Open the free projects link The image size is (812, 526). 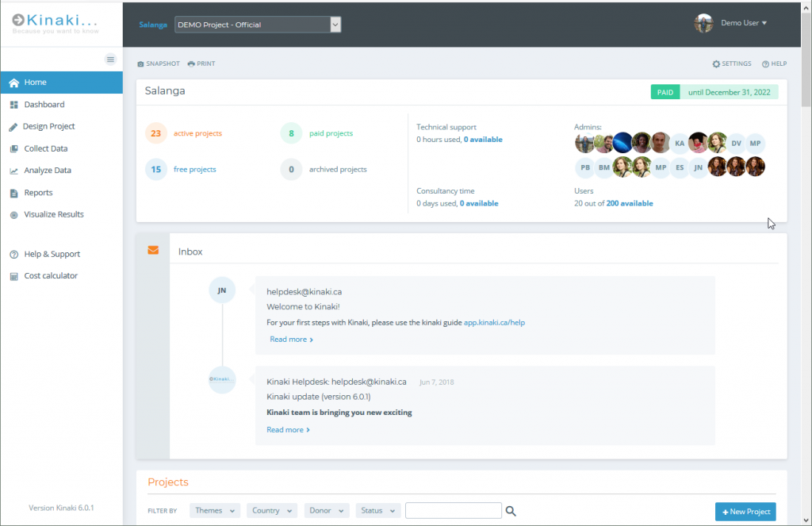195,170
